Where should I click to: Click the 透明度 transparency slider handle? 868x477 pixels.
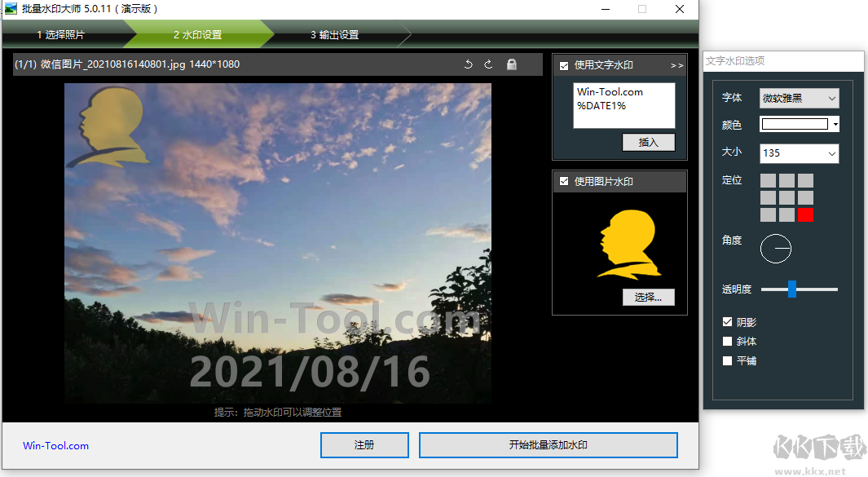coord(791,289)
